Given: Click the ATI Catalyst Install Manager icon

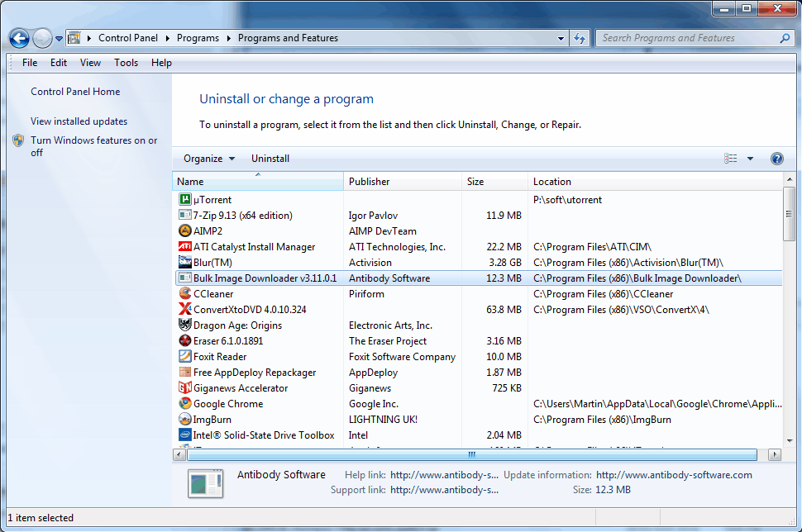Looking at the screenshot, I should [x=185, y=246].
